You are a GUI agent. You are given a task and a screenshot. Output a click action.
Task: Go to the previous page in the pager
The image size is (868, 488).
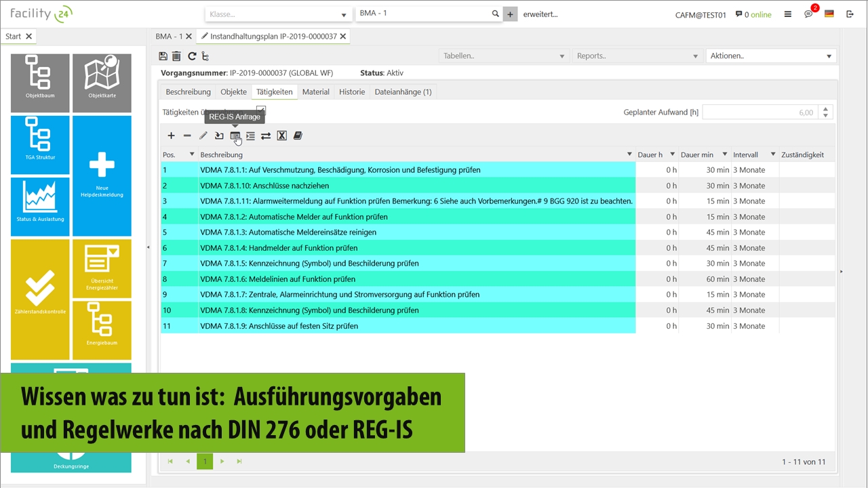tap(188, 462)
